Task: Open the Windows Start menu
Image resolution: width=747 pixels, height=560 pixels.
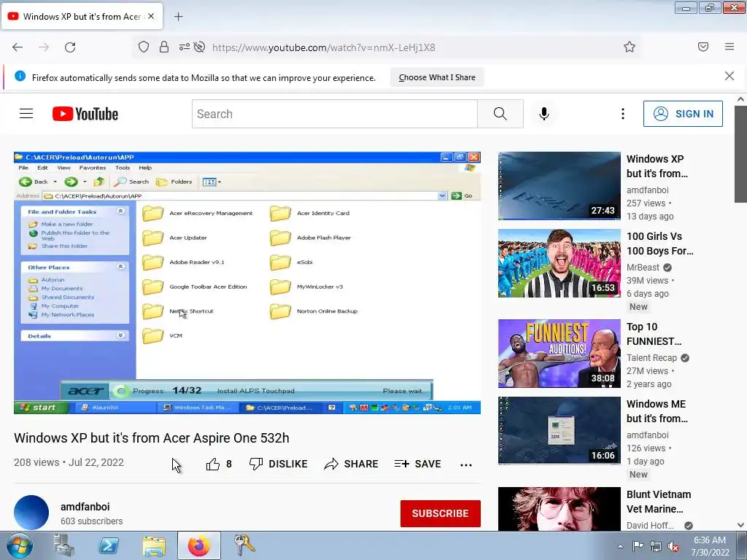Action: pos(19,545)
